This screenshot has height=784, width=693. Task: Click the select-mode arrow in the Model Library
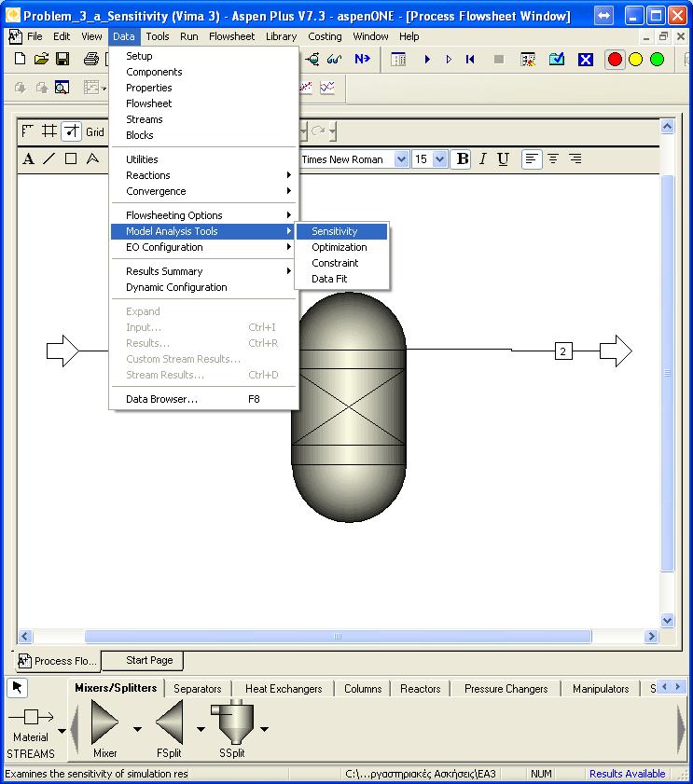[17, 688]
